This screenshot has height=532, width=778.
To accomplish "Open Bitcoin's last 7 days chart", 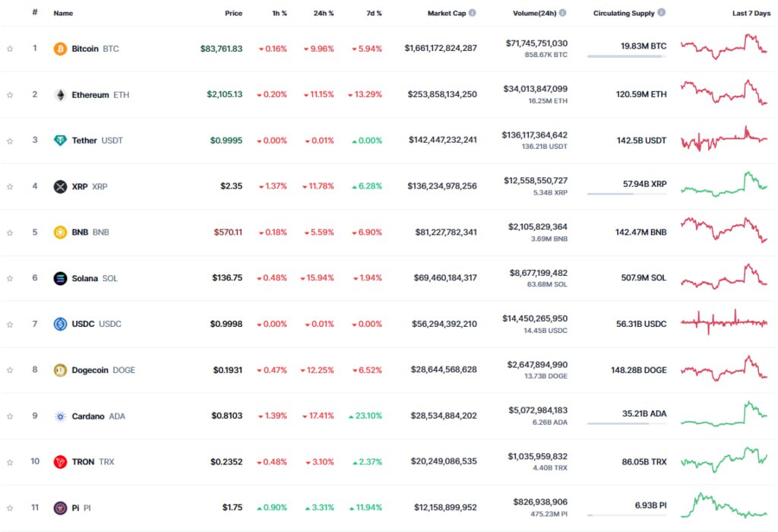I will pos(724,46).
